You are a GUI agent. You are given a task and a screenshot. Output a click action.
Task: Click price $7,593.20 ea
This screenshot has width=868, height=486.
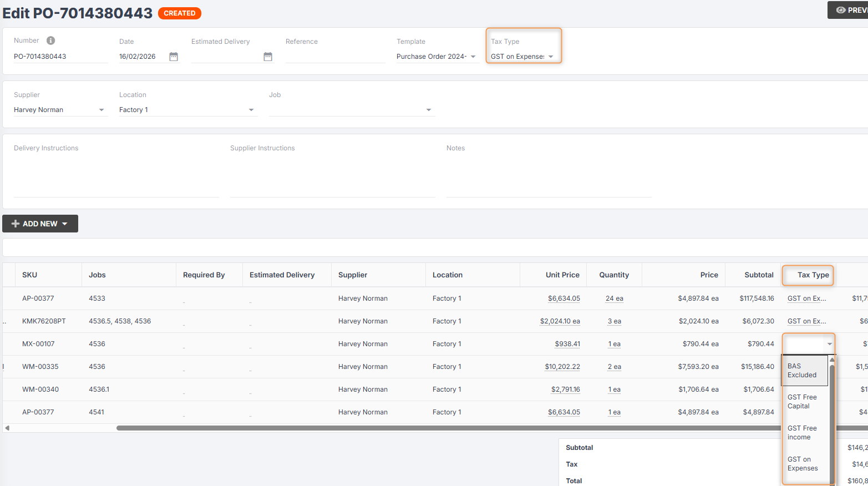[698, 367]
